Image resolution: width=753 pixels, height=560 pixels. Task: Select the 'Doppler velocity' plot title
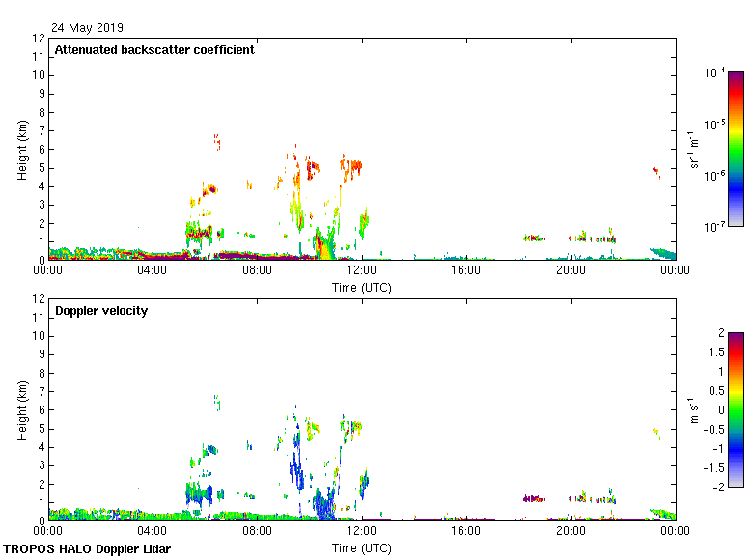click(101, 311)
